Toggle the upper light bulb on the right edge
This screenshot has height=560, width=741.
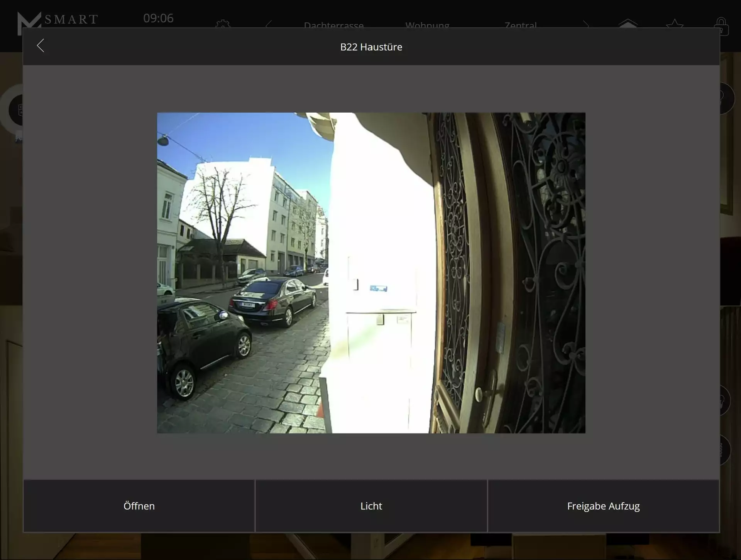click(726, 98)
